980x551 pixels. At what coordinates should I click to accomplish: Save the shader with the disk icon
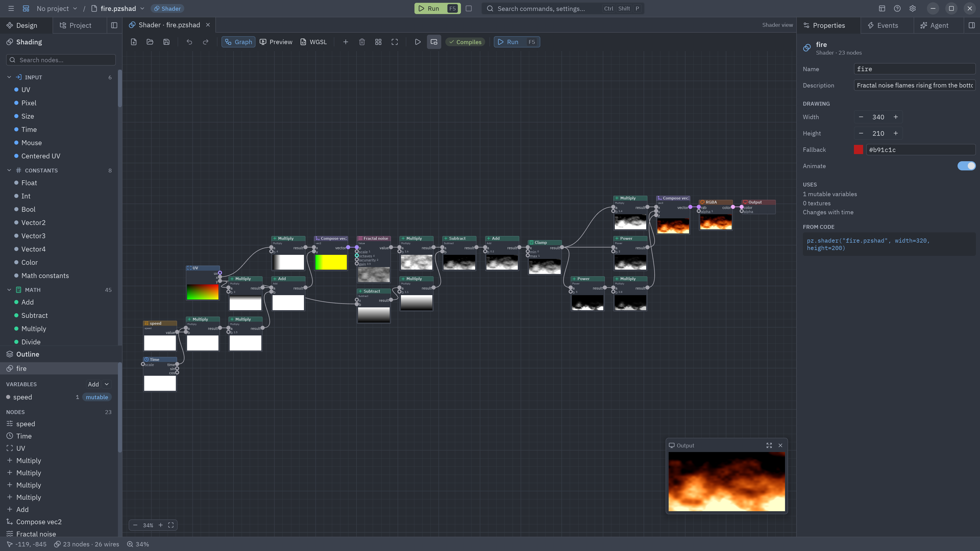pos(166,42)
